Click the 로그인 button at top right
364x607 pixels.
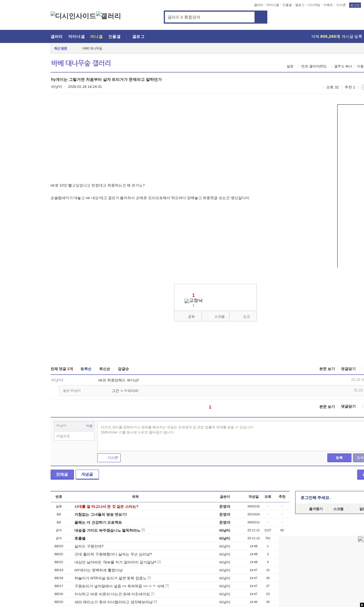coord(355,5)
